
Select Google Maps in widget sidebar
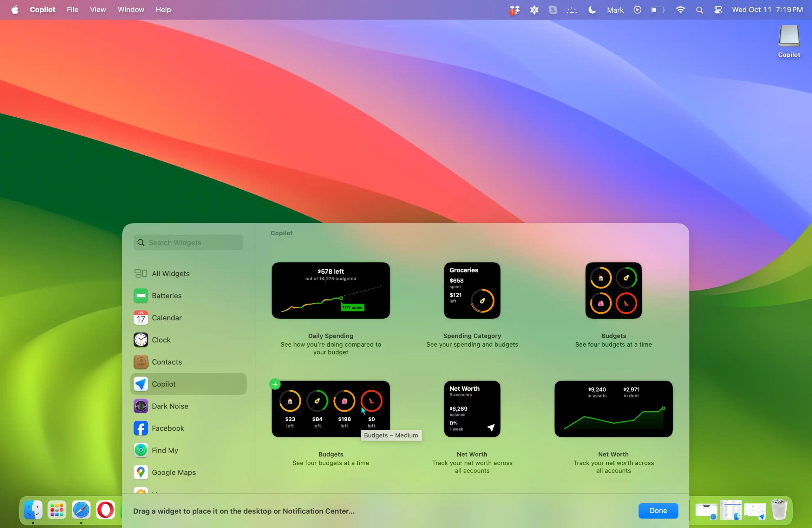188,473
